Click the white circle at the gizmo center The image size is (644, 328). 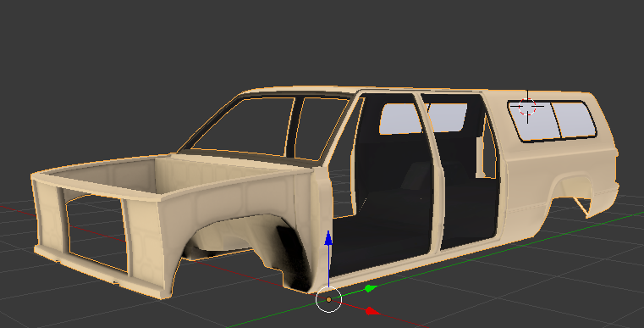coord(328,299)
